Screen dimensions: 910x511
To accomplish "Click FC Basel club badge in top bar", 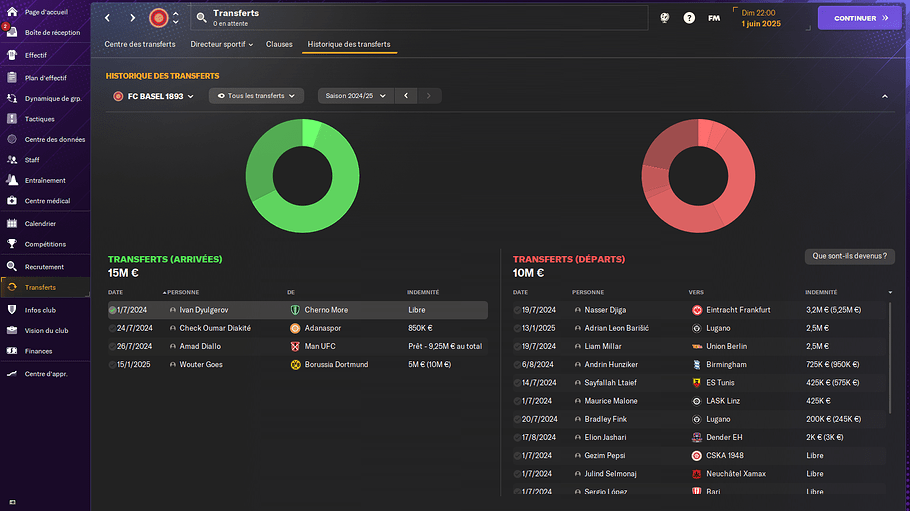I will coord(158,18).
